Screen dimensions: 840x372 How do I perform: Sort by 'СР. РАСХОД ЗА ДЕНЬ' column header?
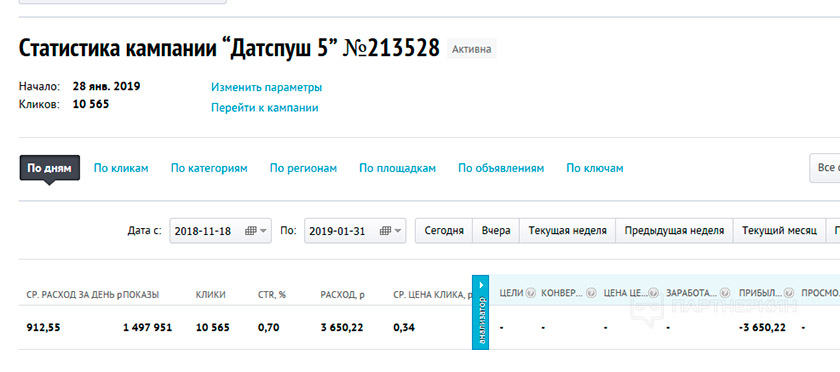[x=74, y=294]
